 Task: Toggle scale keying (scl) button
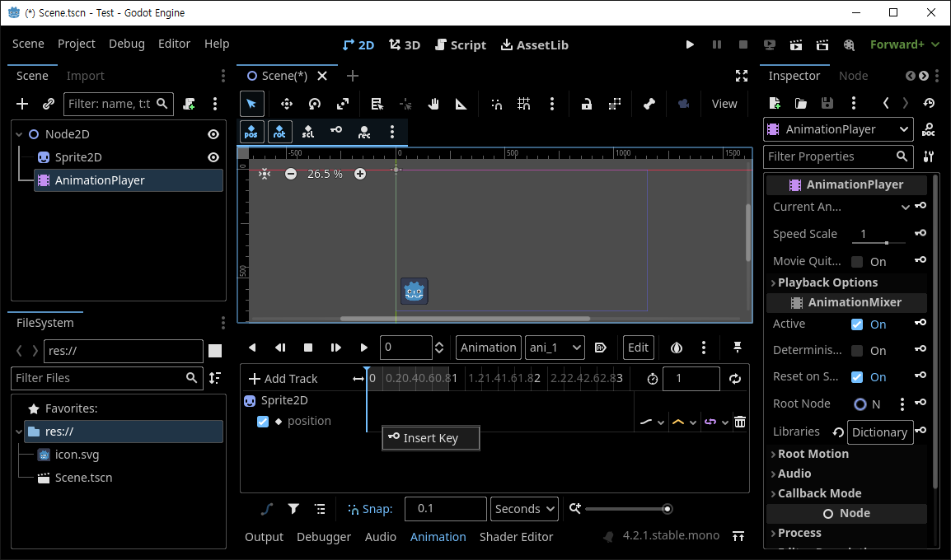click(x=308, y=132)
